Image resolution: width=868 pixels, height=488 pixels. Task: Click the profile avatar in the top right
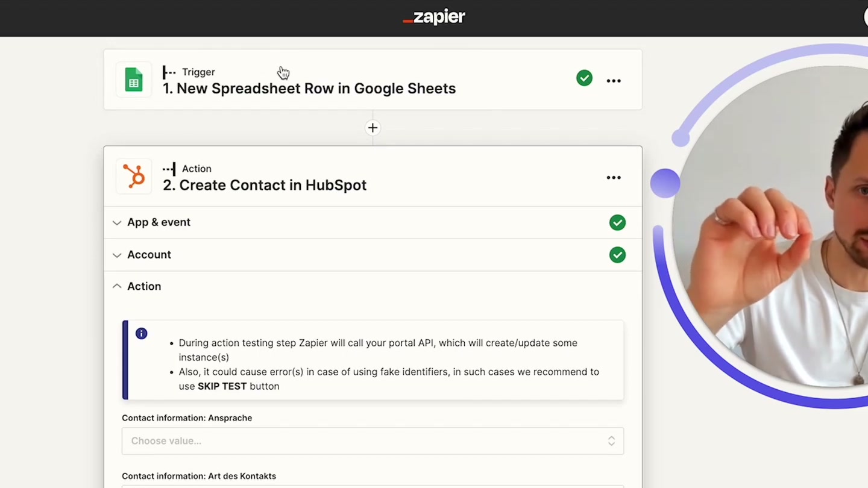coord(864,17)
